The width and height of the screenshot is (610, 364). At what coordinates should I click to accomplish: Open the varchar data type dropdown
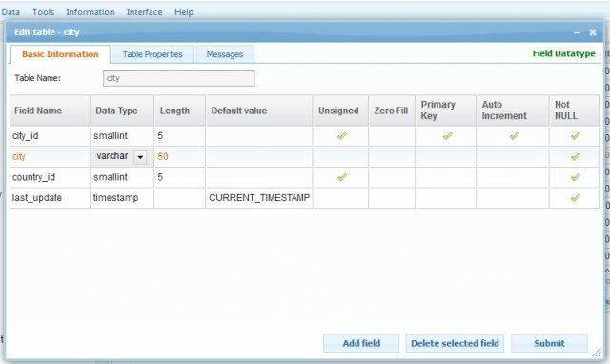coord(140,157)
